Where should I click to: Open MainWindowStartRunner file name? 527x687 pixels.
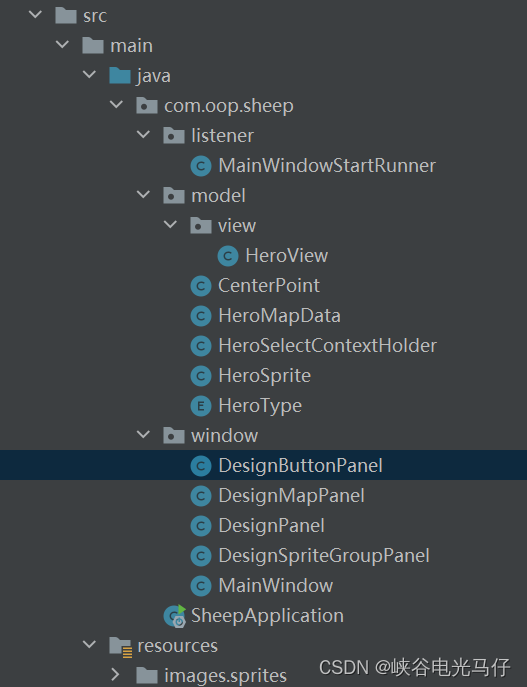tap(327, 166)
